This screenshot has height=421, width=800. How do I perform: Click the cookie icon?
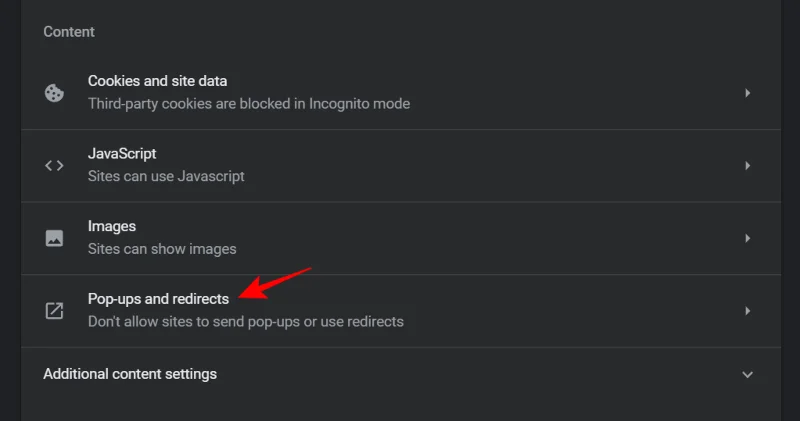tap(54, 93)
